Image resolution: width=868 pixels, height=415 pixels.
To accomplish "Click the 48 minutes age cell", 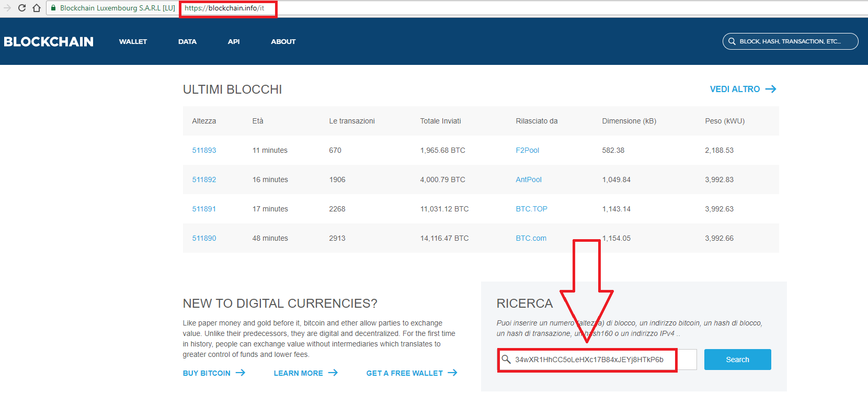I will [x=270, y=238].
